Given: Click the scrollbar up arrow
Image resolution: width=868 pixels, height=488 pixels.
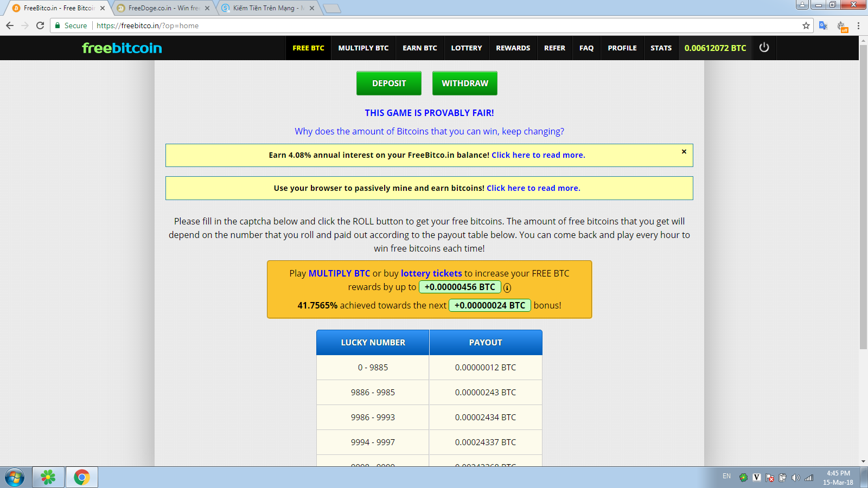Looking at the screenshot, I should tap(863, 41).
